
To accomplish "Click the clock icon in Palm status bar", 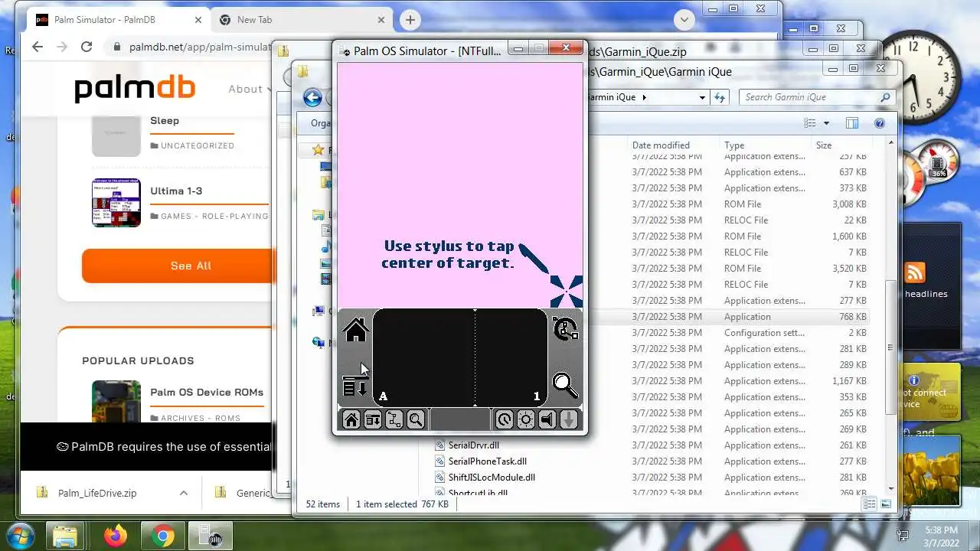I will [x=504, y=419].
